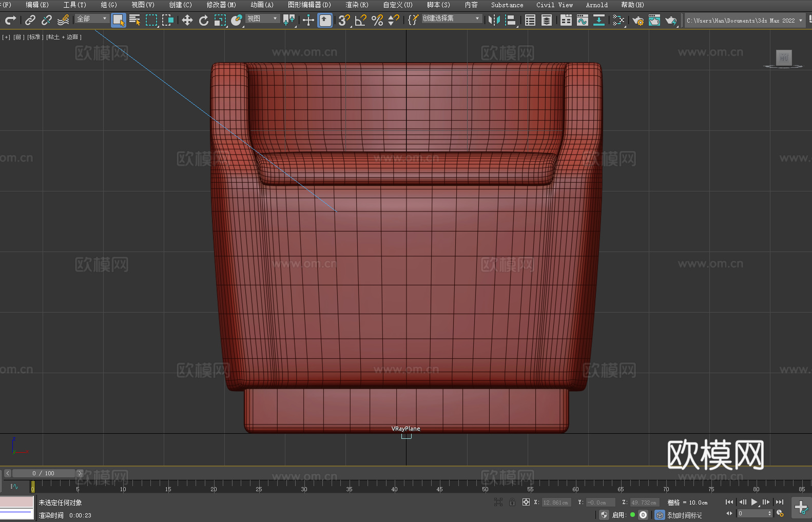The width and height of the screenshot is (812, 522).
Task: Select the Scale tool
Action: pos(220,20)
